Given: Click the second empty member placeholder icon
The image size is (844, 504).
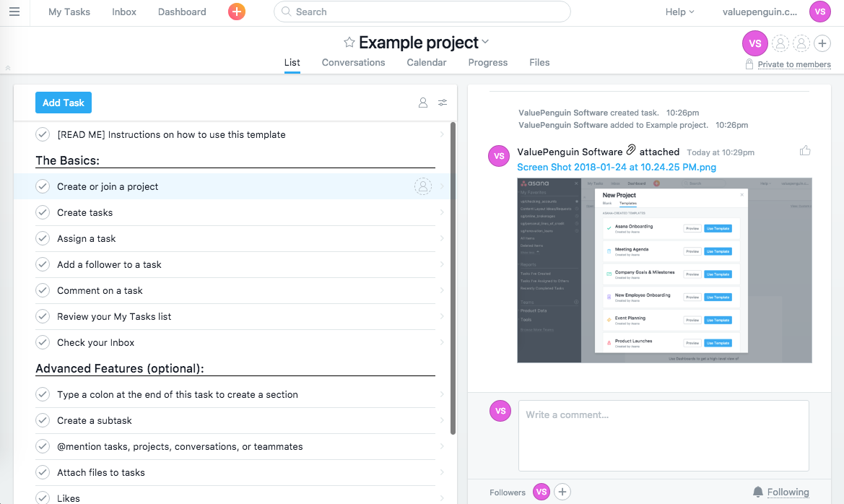Looking at the screenshot, I should pos(801,43).
